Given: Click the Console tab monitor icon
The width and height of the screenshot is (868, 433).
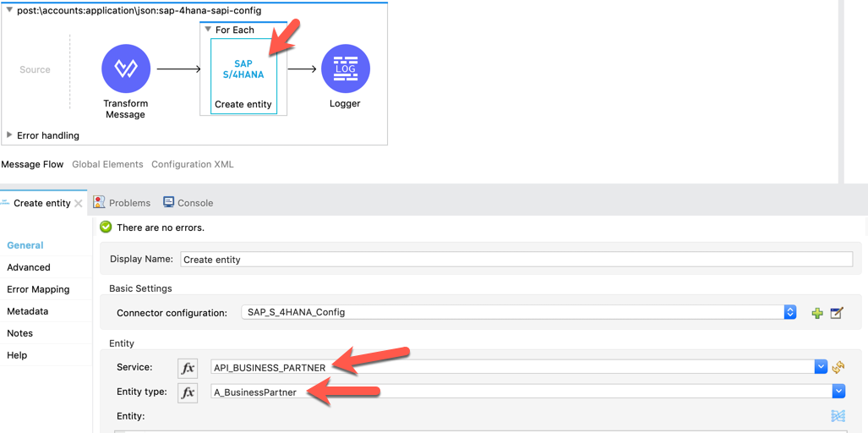Looking at the screenshot, I should tap(169, 202).
